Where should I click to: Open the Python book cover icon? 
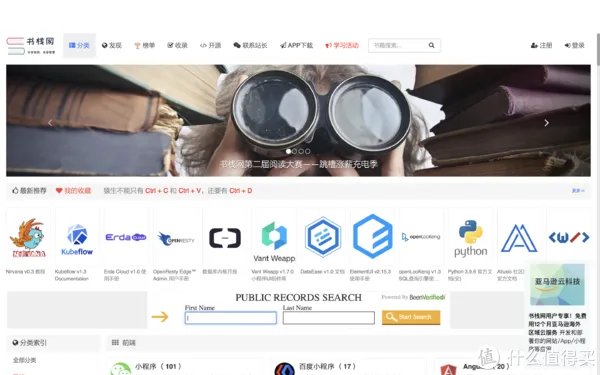pos(471,238)
